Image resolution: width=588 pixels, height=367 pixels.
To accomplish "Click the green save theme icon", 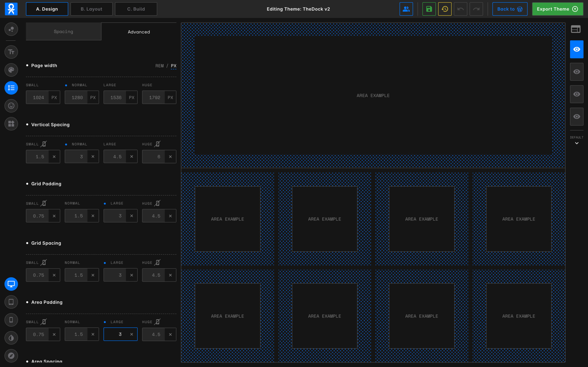I will tap(429, 9).
